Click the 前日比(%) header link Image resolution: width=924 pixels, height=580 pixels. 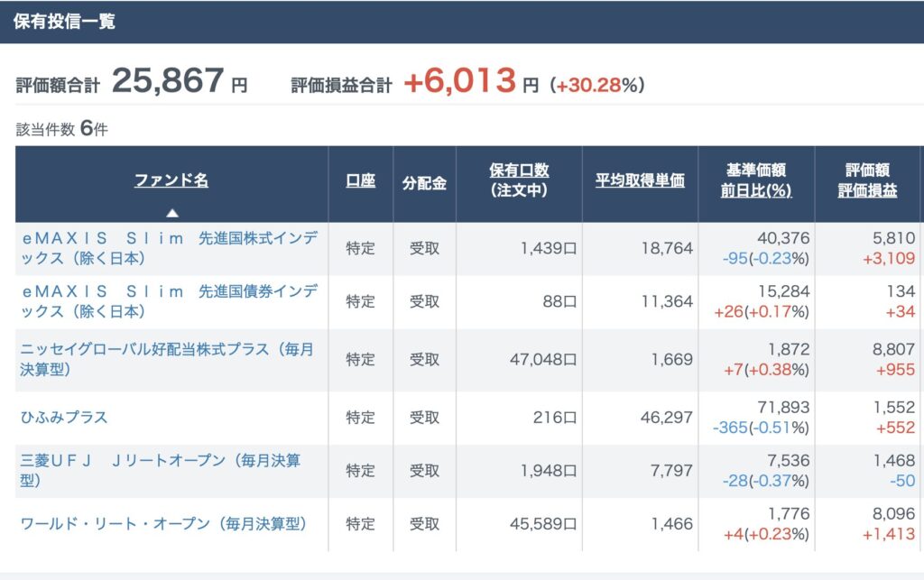pos(755,190)
